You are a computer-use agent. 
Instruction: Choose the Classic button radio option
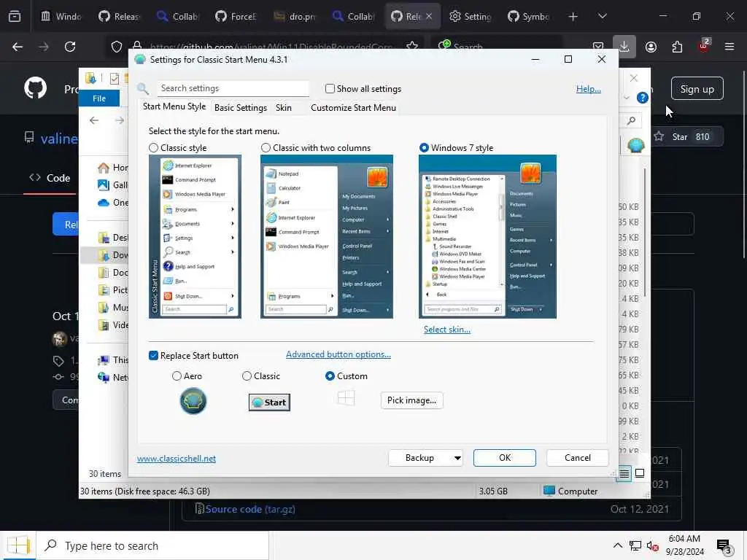pyautogui.click(x=247, y=376)
